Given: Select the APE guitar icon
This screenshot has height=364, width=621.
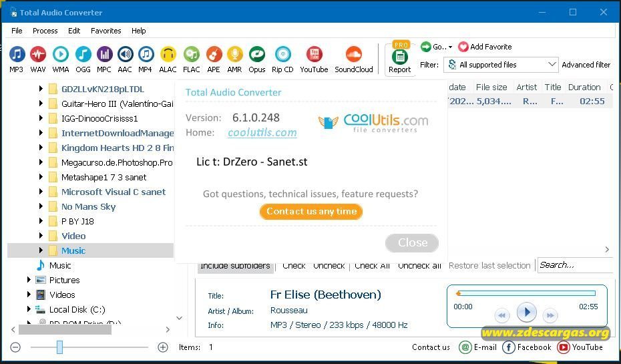Looking at the screenshot, I should coord(214,55).
